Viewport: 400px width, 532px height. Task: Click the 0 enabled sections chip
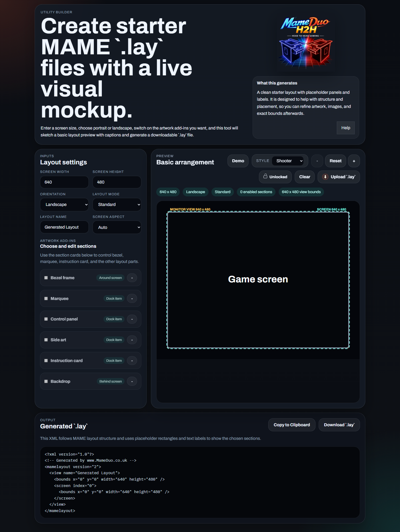[256, 192]
